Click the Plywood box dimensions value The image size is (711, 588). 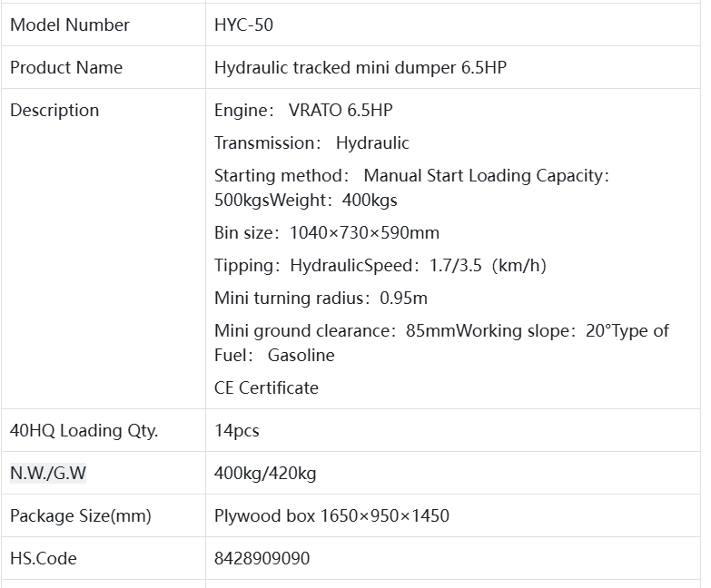[x=331, y=516]
